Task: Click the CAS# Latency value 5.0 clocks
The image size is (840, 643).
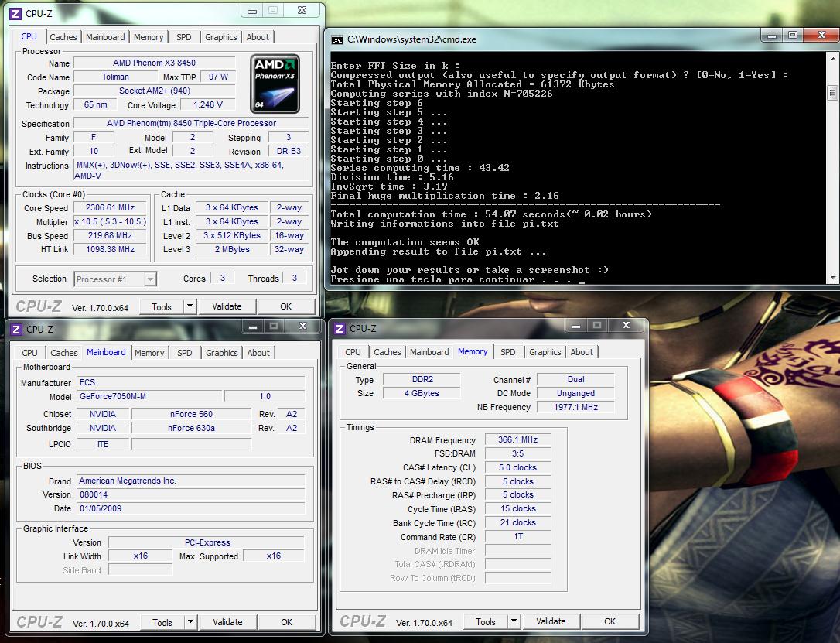Action: point(517,467)
